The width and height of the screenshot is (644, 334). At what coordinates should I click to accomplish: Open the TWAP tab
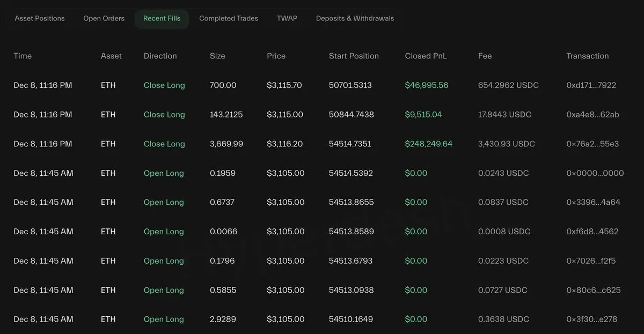pyautogui.click(x=287, y=18)
